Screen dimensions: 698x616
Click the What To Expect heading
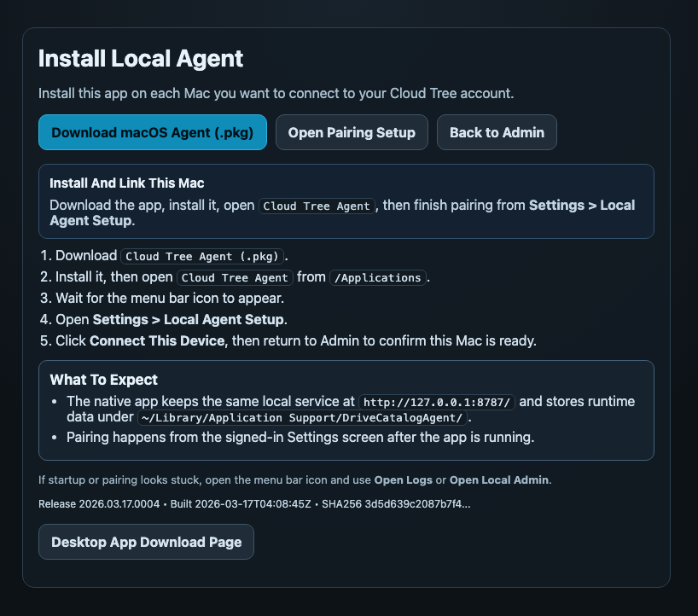click(x=104, y=380)
